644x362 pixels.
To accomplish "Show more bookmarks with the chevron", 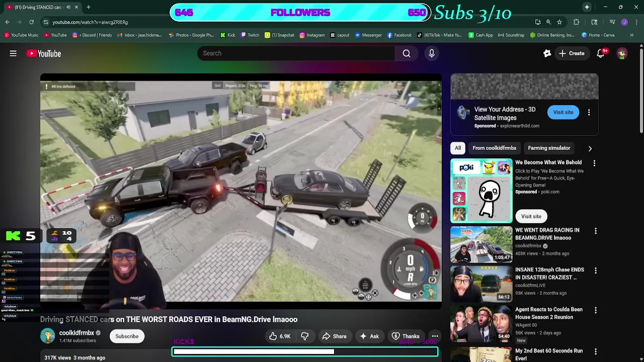I will [632, 35].
